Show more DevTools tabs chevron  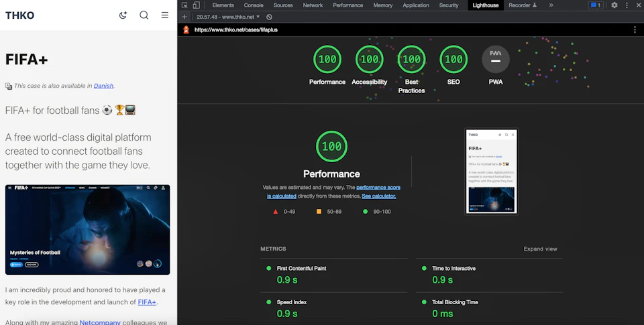(551, 5)
